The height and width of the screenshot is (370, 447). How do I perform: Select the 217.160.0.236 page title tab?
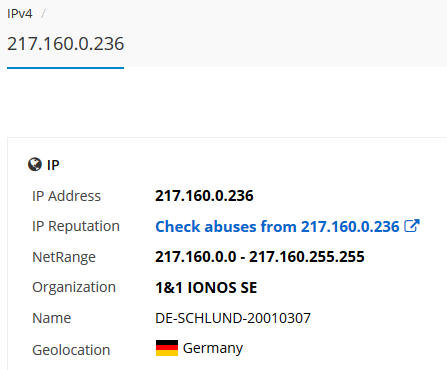pos(65,44)
